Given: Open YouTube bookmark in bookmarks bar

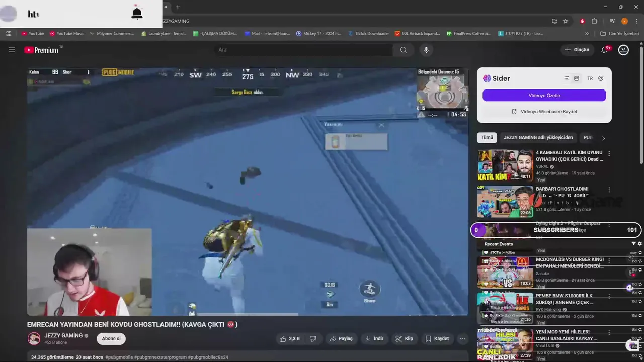Looking at the screenshot, I should [x=33, y=33].
